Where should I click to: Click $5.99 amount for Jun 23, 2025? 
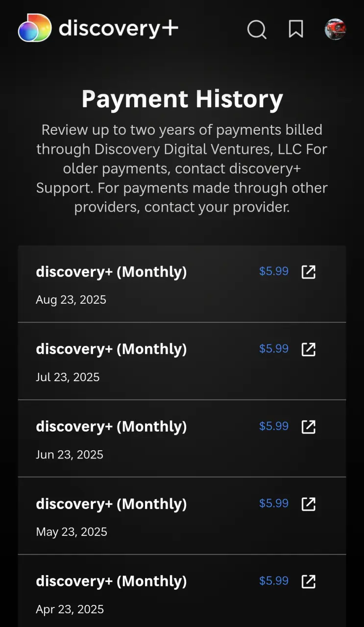tap(274, 426)
